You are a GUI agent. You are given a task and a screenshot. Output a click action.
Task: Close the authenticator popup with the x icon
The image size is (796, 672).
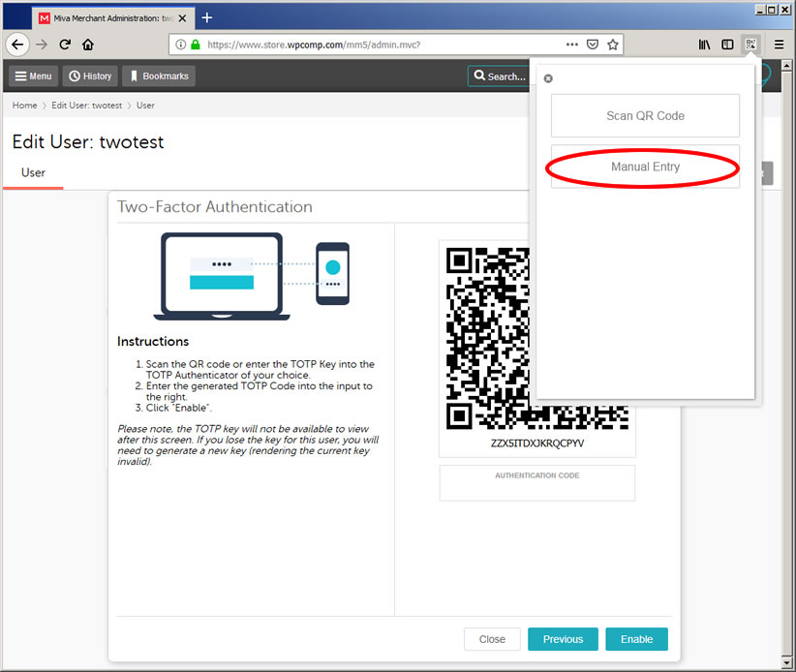tap(548, 78)
